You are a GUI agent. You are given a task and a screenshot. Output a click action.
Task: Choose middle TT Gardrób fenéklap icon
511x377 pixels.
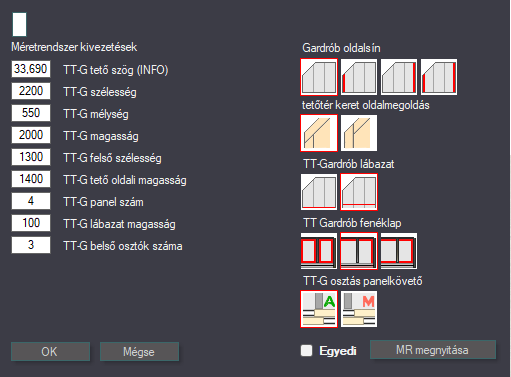point(359,251)
